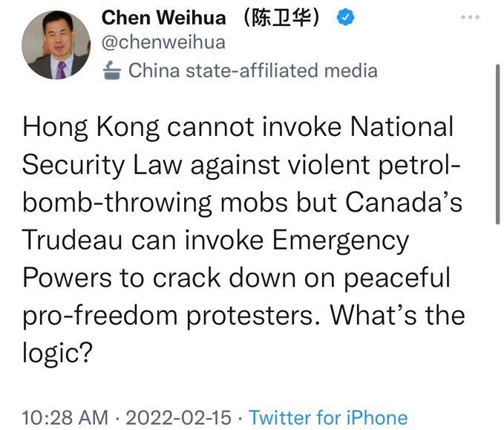Open Chen Weihua's profile picture
This screenshot has width=504, height=430.
tap(56, 45)
